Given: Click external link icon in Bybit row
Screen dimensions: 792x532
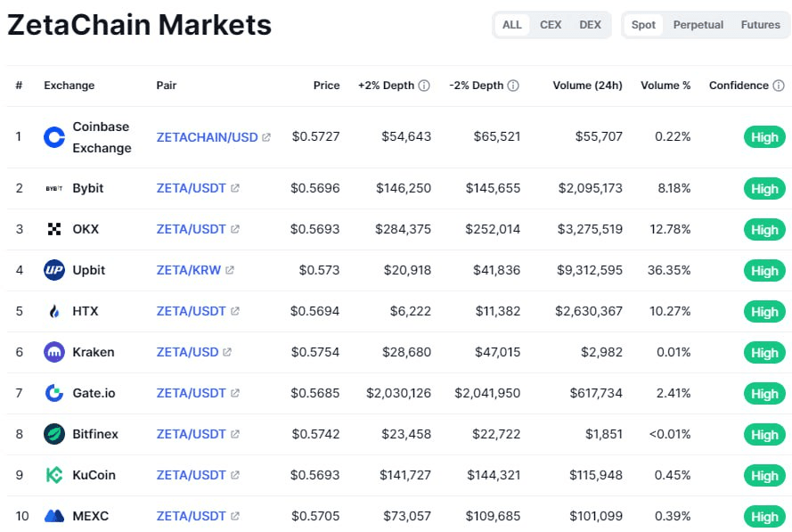Looking at the screenshot, I should click(235, 188).
